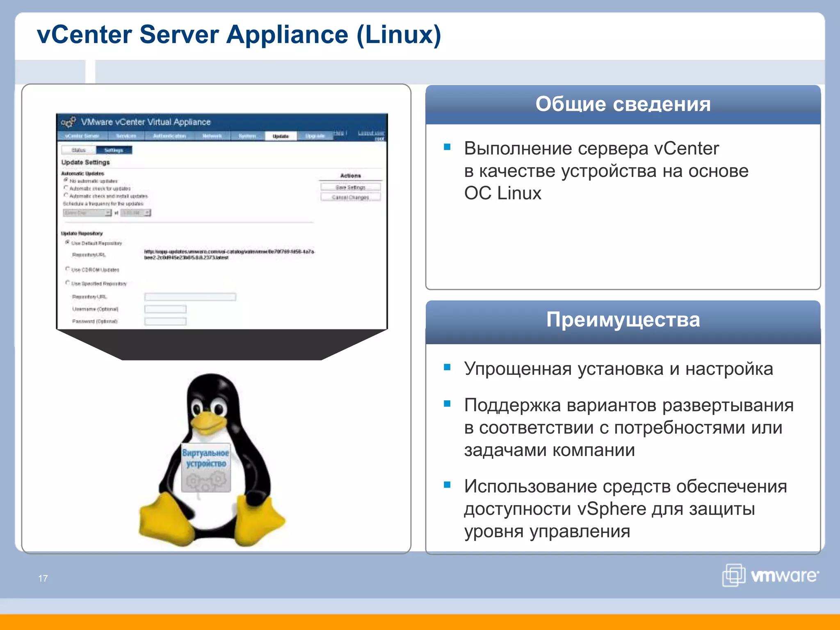The height and width of the screenshot is (630, 840).
Task: Click the Cancel Changes button
Action: point(350,197)
